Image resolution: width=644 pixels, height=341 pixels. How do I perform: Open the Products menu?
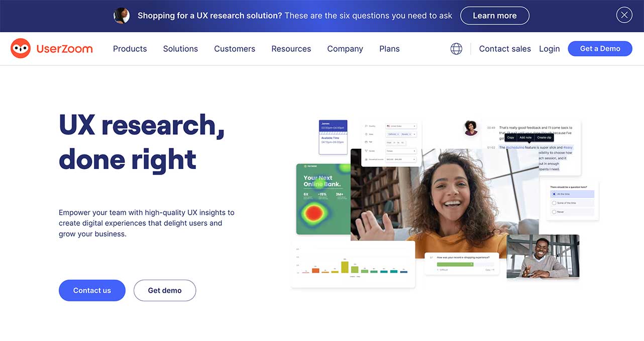coord(130,49)
